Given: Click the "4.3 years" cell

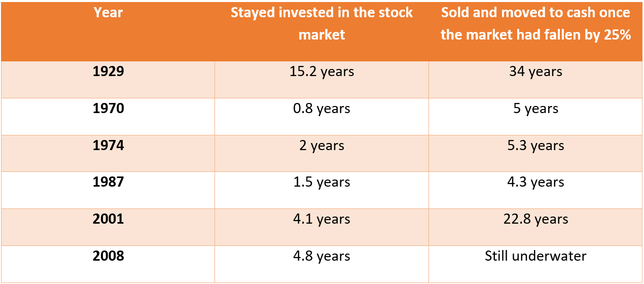Looking at the screenshot, I should (x=535, y=182).
